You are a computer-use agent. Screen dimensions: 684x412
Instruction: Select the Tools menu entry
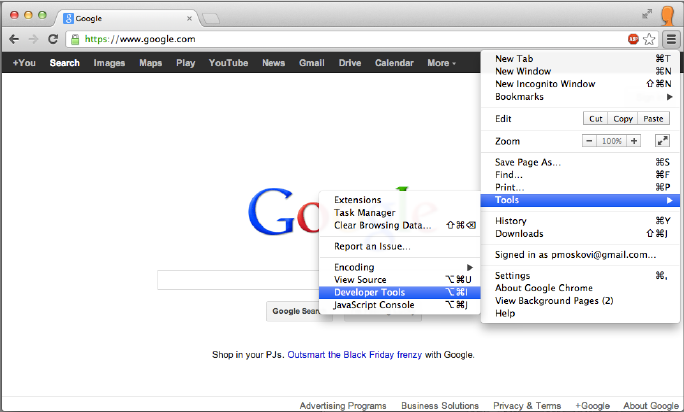coord(580,200)
